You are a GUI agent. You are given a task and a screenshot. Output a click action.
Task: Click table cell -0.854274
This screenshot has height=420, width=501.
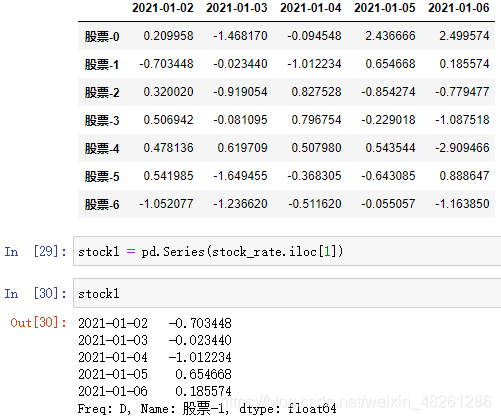click(x=388, y=92)
